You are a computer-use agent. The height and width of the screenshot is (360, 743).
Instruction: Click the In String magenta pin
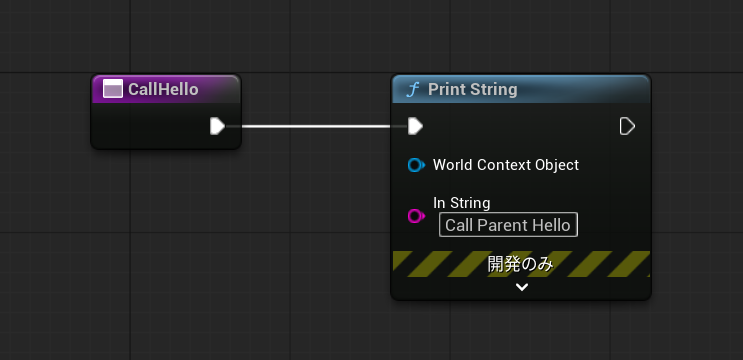pyautogui.click(x=416, y=216)
